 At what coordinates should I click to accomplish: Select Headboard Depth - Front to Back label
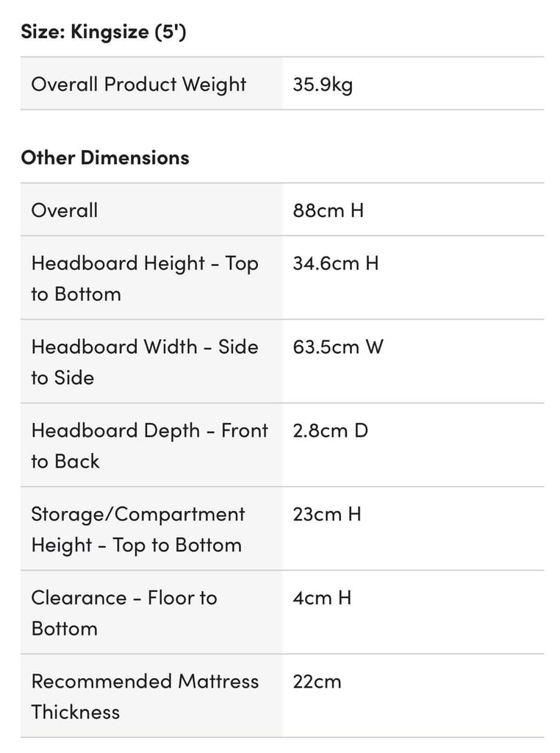click(x=150, y=446)
